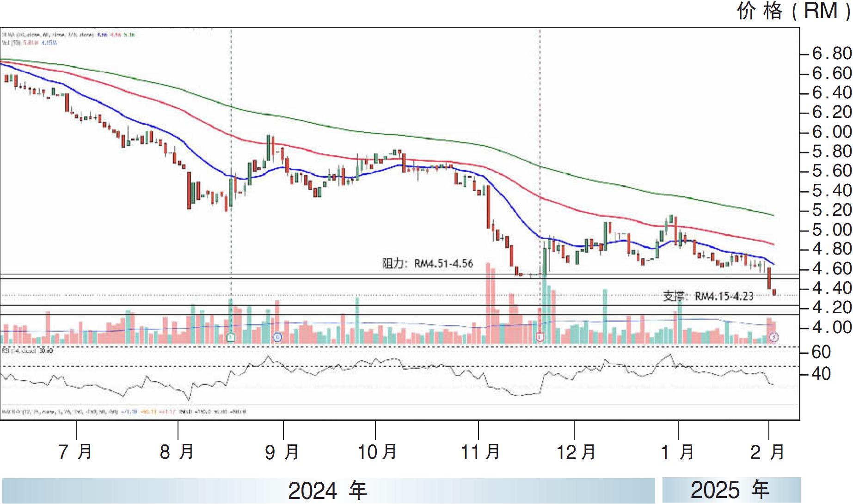Viewport: 853px width, 504px height.
Task: Click the 5.40 price axis label
Action: click(x=832, y=190)
